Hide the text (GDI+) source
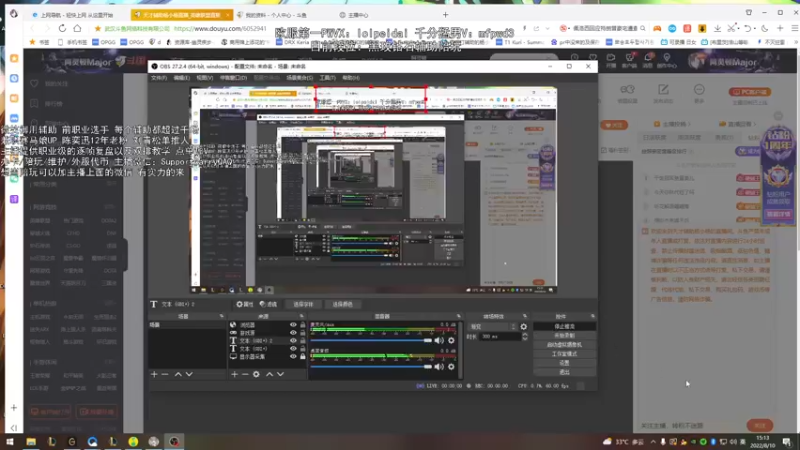This screenshot has width=800, height=450. click(x=293, y=348)
